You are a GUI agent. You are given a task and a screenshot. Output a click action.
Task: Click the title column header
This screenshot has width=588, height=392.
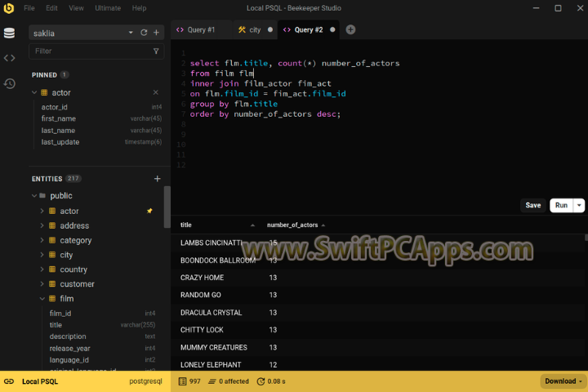pyautogui.click(x=186, y=225)
